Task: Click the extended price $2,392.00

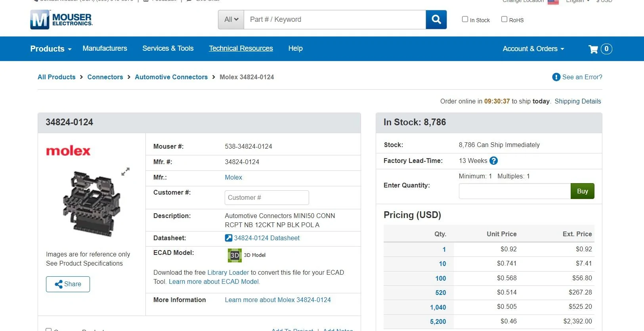Action: click(578, 321)
